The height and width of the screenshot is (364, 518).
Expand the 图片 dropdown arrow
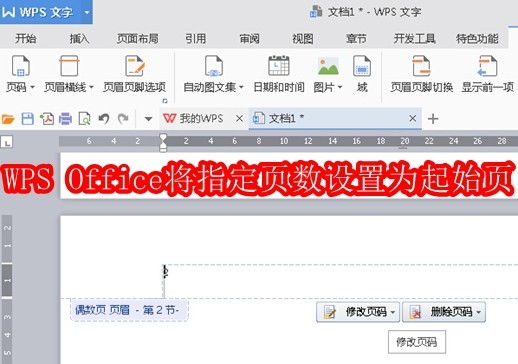coord(340,87)
